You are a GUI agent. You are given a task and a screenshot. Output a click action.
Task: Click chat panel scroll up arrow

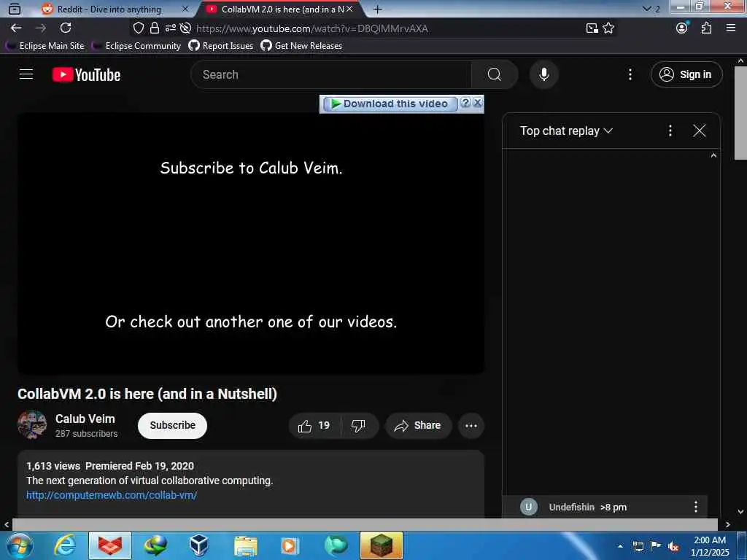pyautogui.click(x=713, y=155)
